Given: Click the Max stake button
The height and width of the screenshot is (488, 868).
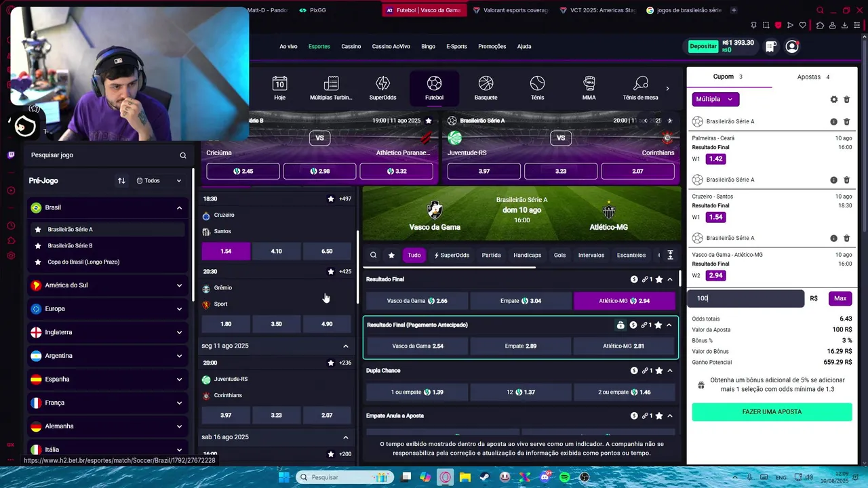Looking at the screenshot, I should 840,298.
